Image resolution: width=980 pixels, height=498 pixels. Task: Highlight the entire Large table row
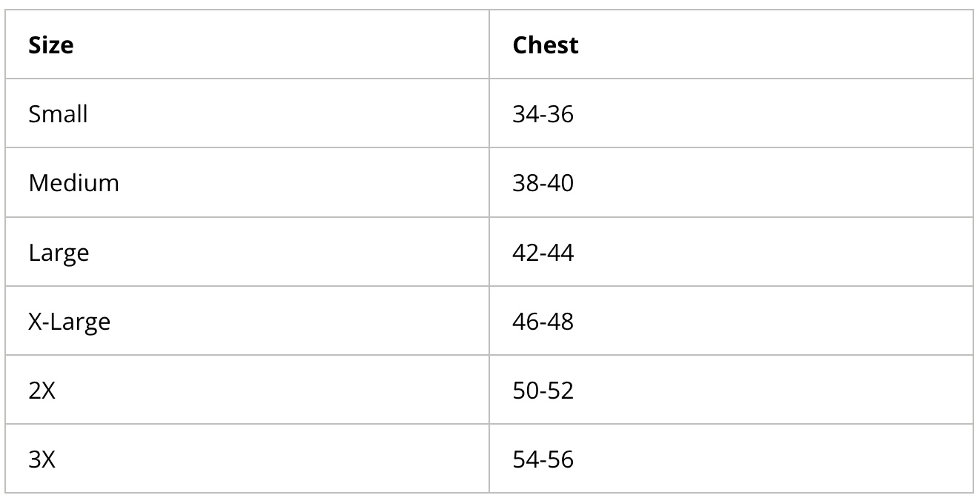(x=489, y=253)
